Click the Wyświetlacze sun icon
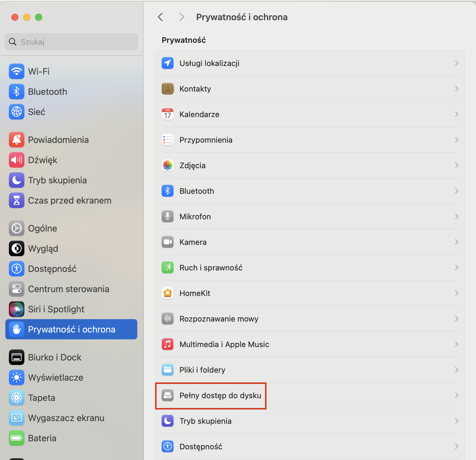The image size is (476, 460). coord(17,377)
